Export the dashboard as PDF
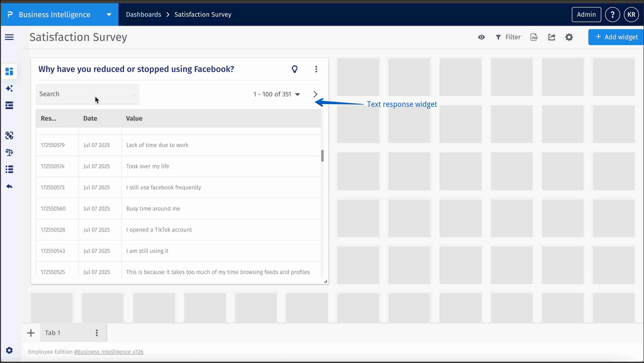The width and height of the screenshot is (644, 363). click(534, 37)
